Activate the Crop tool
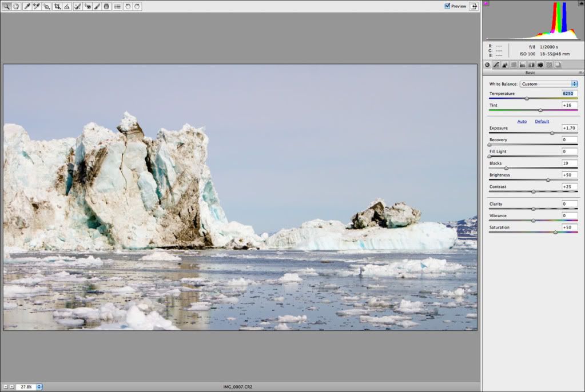 coord(57,6)
